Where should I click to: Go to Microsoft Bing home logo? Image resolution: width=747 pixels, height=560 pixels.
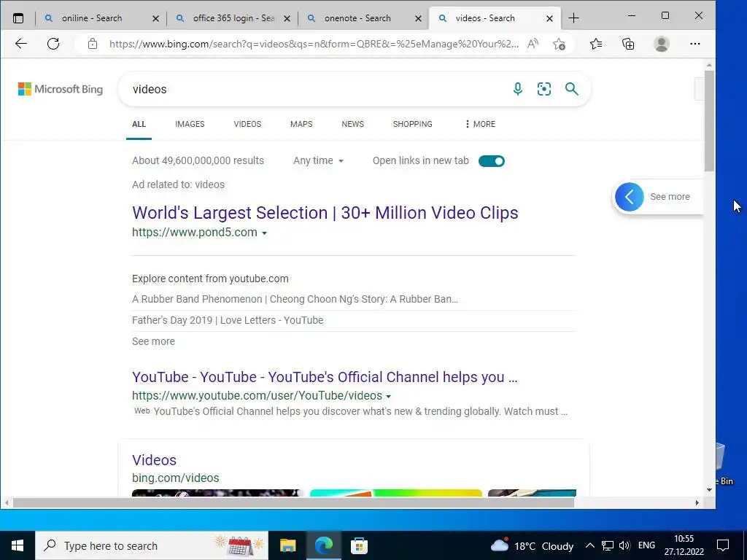[x=61, y=89]
